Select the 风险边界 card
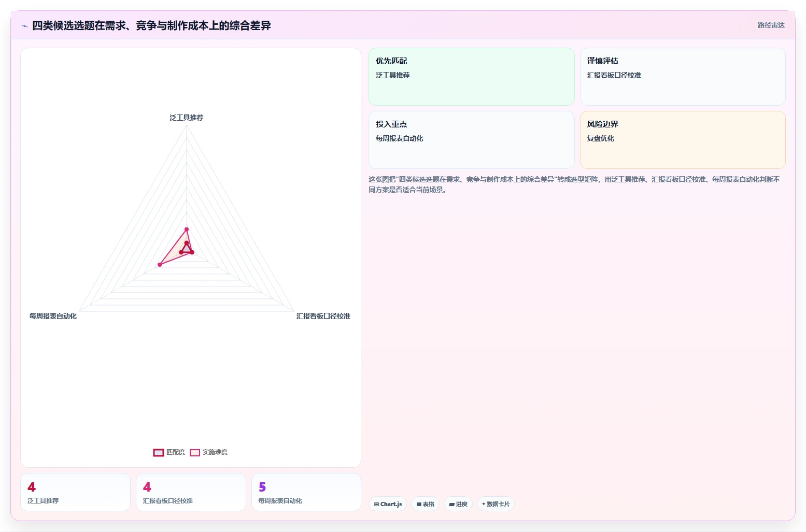Viewport: 806px width, 532px height. (683, 140)
